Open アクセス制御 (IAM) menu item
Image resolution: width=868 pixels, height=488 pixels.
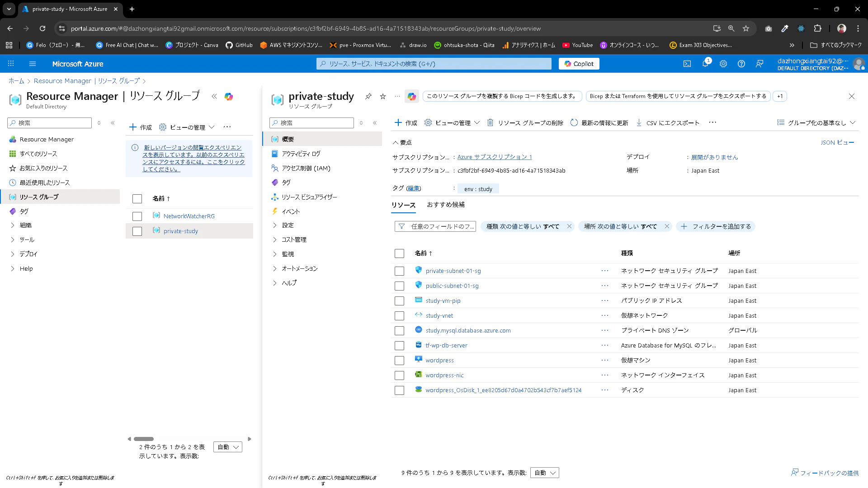point(306,168)
